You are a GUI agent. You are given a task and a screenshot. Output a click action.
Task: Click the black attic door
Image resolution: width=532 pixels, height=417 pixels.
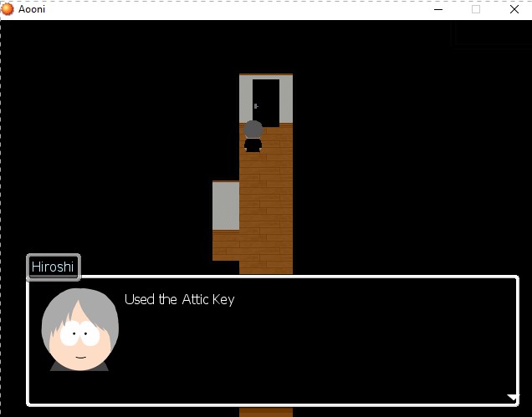[266, 103]
